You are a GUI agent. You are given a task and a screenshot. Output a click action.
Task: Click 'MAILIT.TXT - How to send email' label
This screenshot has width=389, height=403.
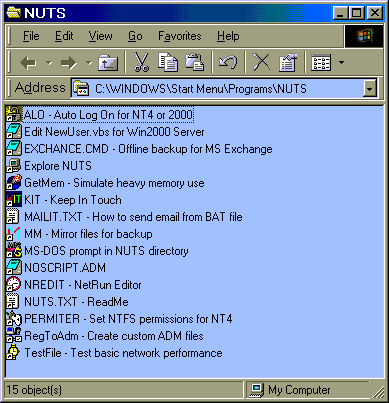(133, 217)
